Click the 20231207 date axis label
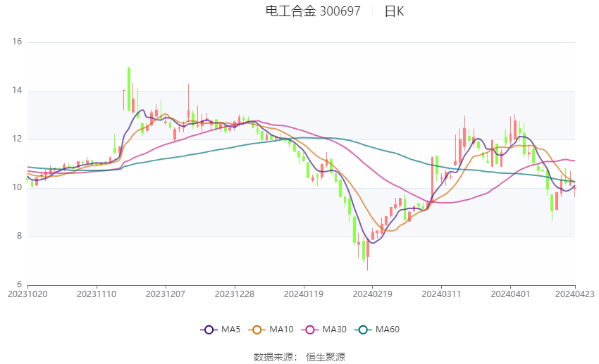Viewport: 599px width, 364px height. coord(166,294)
